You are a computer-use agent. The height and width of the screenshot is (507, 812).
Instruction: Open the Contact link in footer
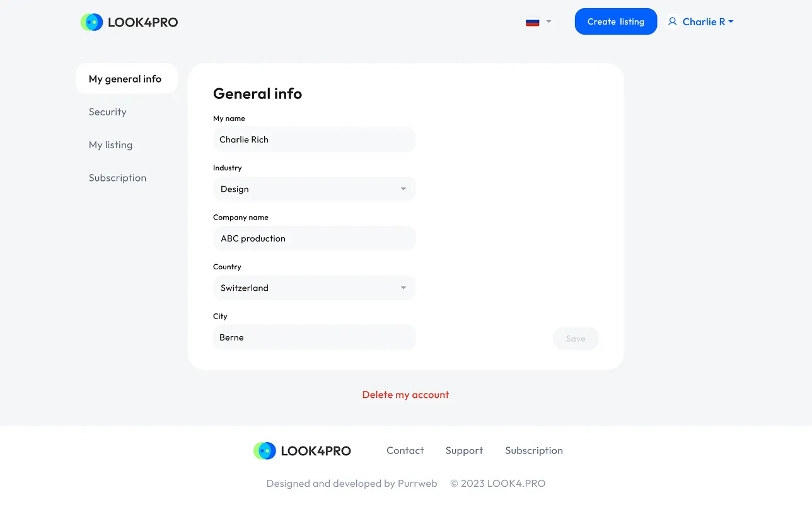pyautogui.click(x=405, y=451)
